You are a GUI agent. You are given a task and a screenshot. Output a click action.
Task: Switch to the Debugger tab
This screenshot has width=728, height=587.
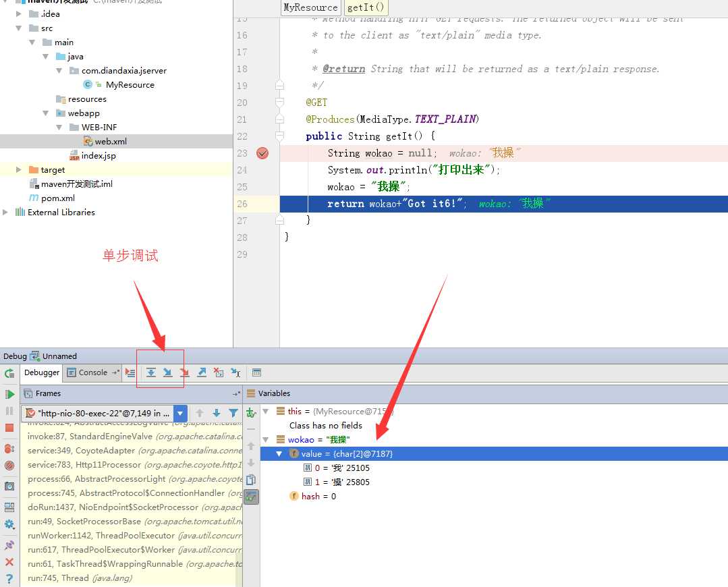[42, 372]
